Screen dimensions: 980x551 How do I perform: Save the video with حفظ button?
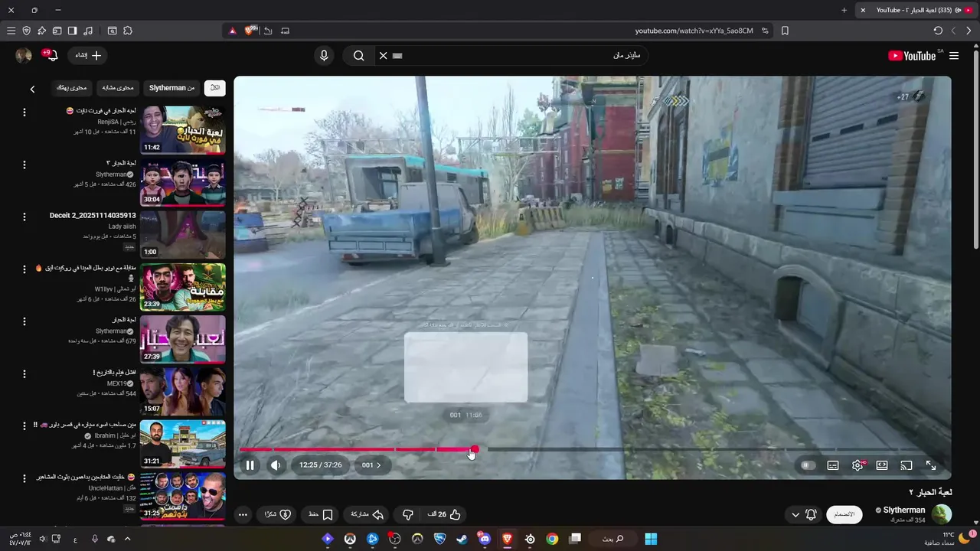pyautogui.click(x=321, y=515)
